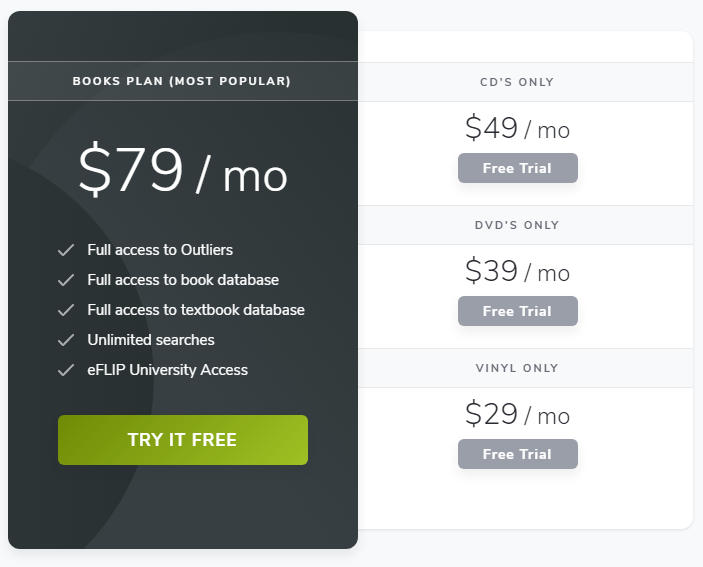The width and height of the screenshot is (703, 567).
Task: Start Free Trial for Vinyl Only plan
Action: [x=518, y=454]
